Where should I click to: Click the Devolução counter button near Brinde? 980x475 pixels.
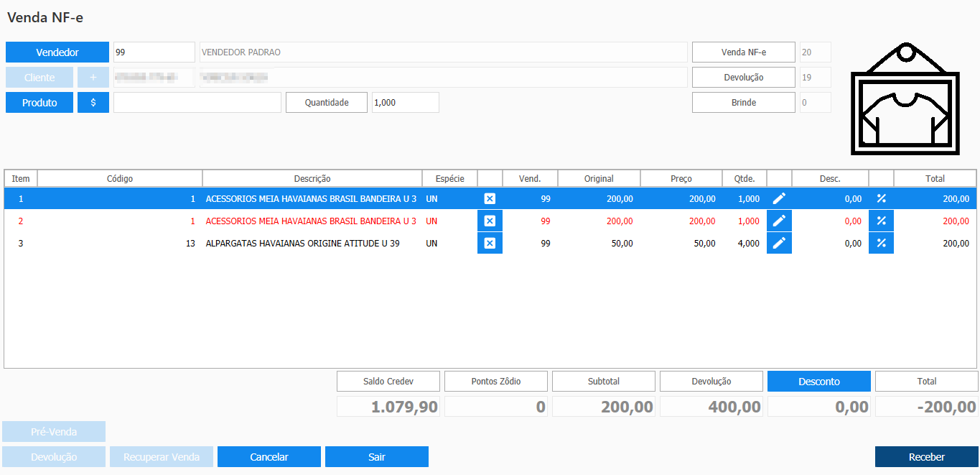(744, 78)
